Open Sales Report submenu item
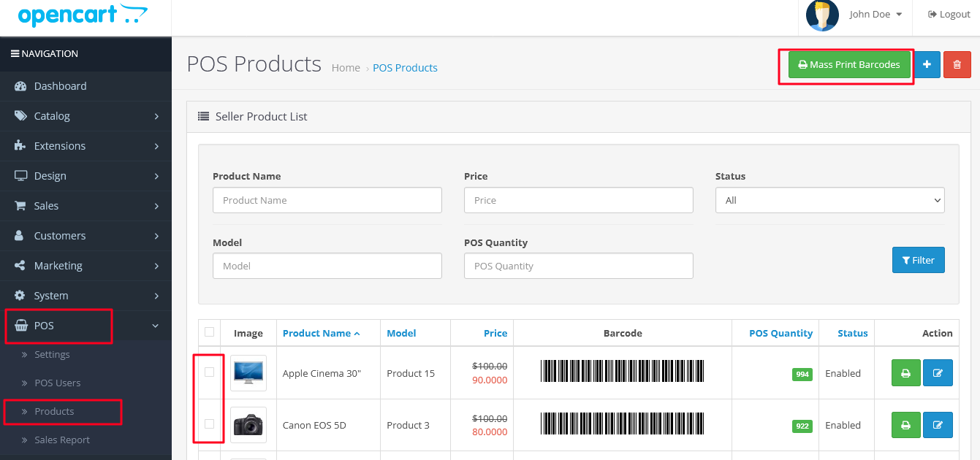Image resolution: width=980 pixels, height=460 pixels. pyautogui.click(x=86, y=440)
